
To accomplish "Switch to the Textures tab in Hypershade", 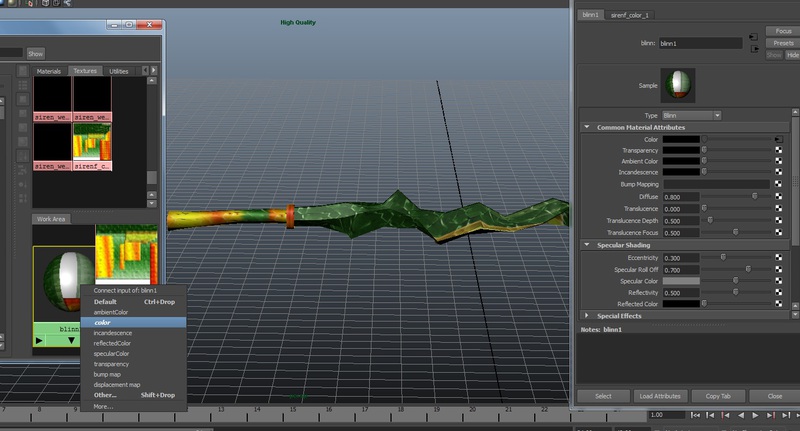I will click(x=85, y=71).
